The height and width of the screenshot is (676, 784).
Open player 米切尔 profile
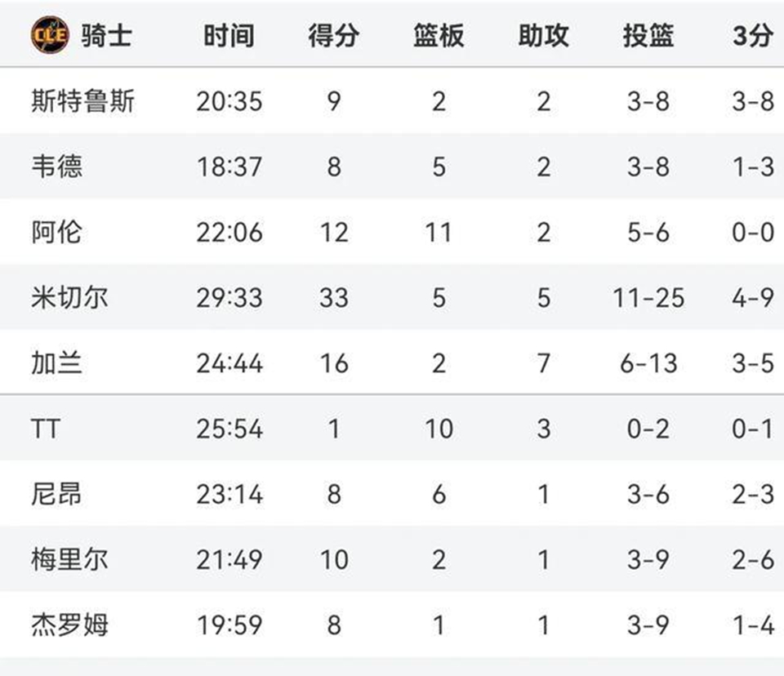[70, 297]
